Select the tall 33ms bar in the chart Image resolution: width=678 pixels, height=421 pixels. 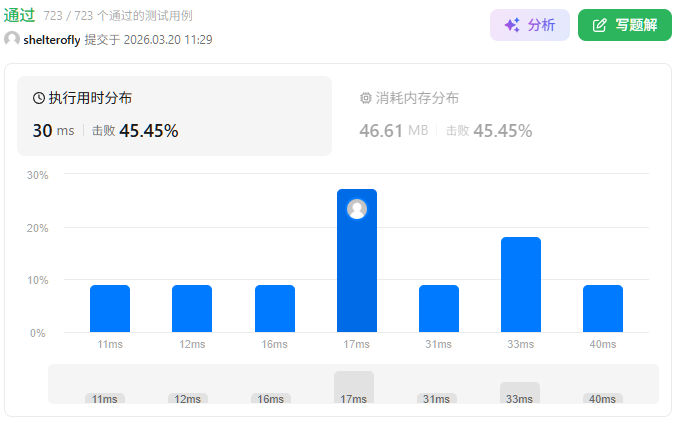[x=521, y=285]
